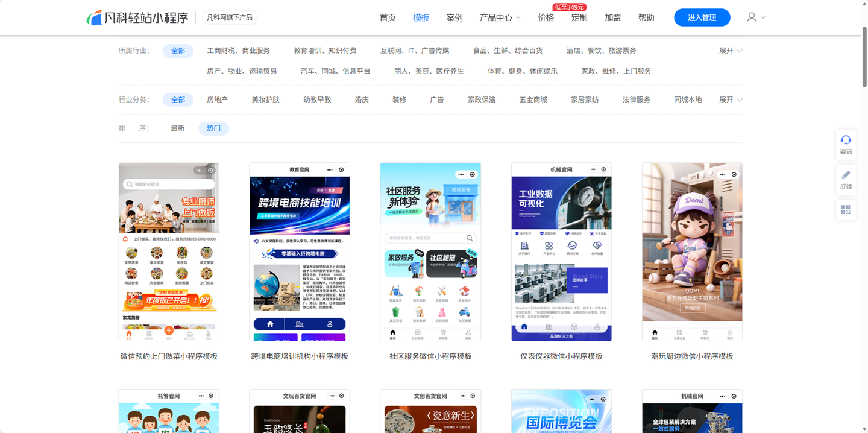
Task: Choose the 房地产 category
Action: point(217,100)
